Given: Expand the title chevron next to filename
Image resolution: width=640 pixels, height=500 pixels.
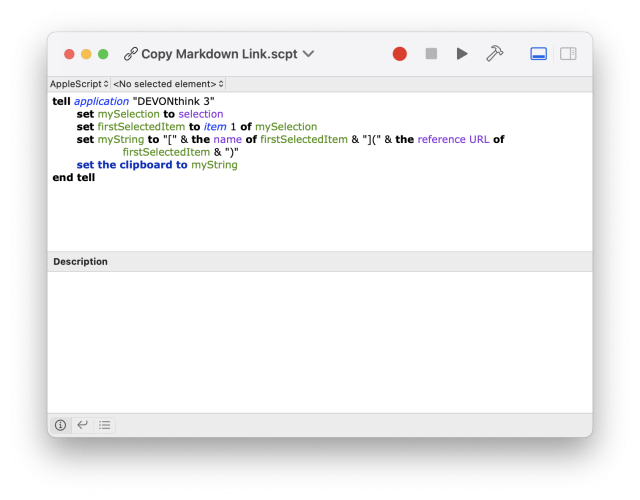Looking at the screenshot, I should pos(308,54).
